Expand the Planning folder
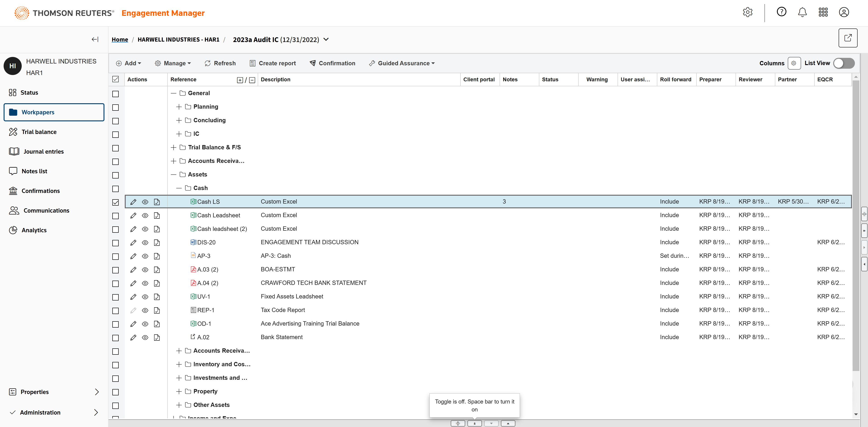868x427 pixels. pos(179,107)
